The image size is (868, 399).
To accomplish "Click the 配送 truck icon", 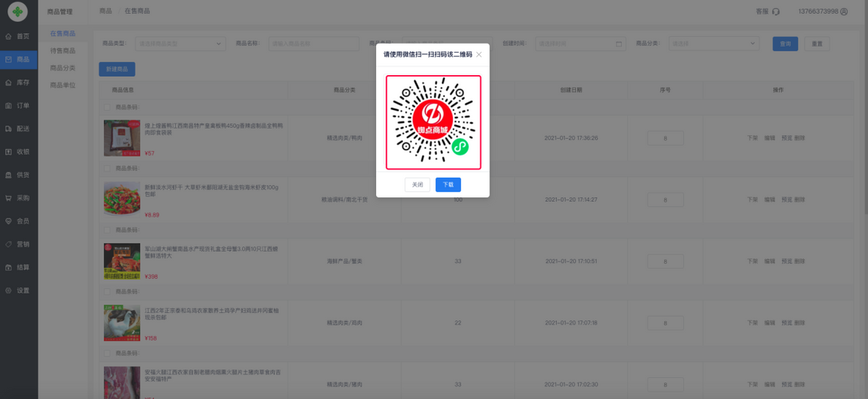I will pyautogui.click(x=9, y=129).
